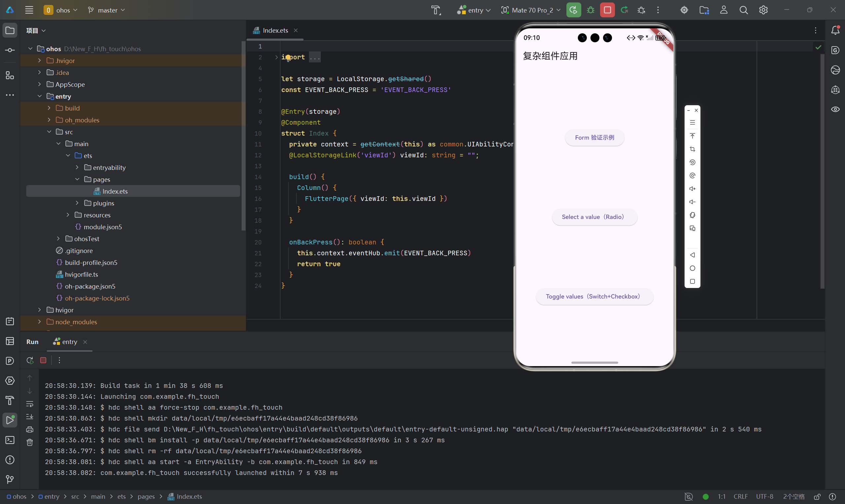Toggle the previewer eye icon in right sidebar

click(x=835, y=110)
